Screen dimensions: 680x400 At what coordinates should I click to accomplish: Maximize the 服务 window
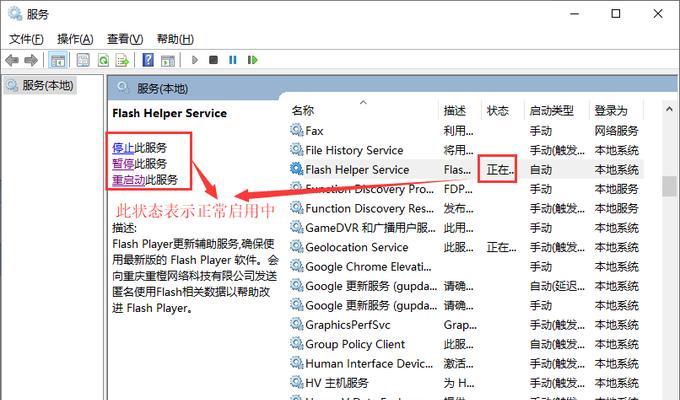coord(615,14)
